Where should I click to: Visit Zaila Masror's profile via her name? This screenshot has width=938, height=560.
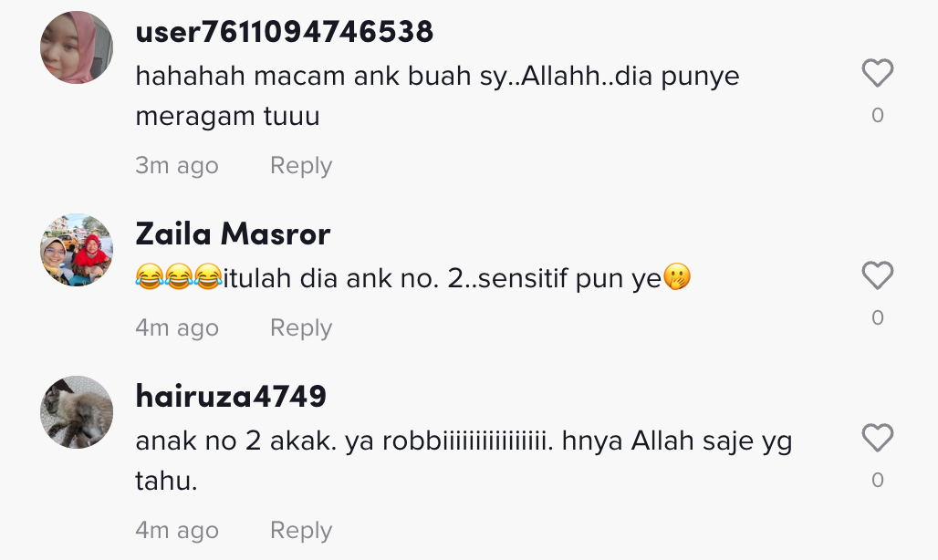(233, 233)
